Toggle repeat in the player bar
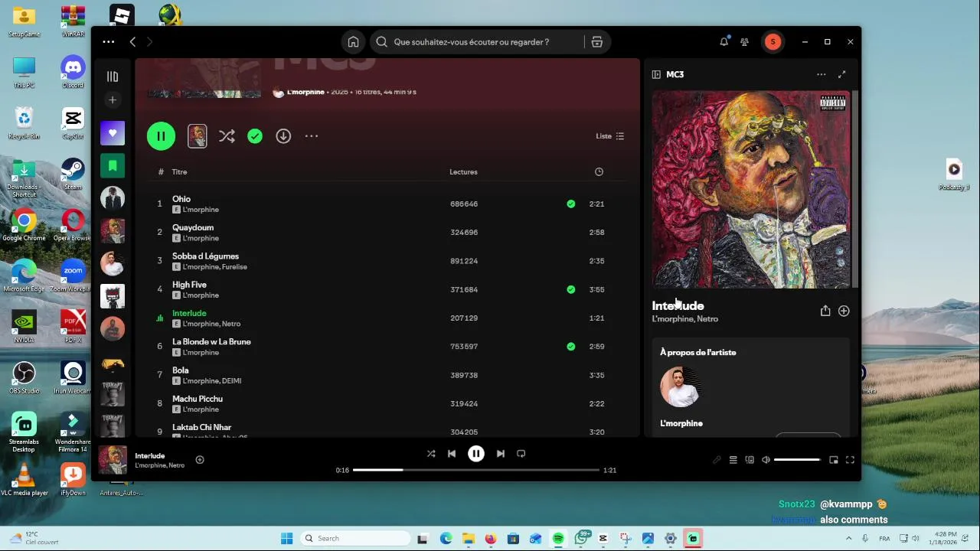The height and width of the screenshot is (551, 980). coord(521,454)
